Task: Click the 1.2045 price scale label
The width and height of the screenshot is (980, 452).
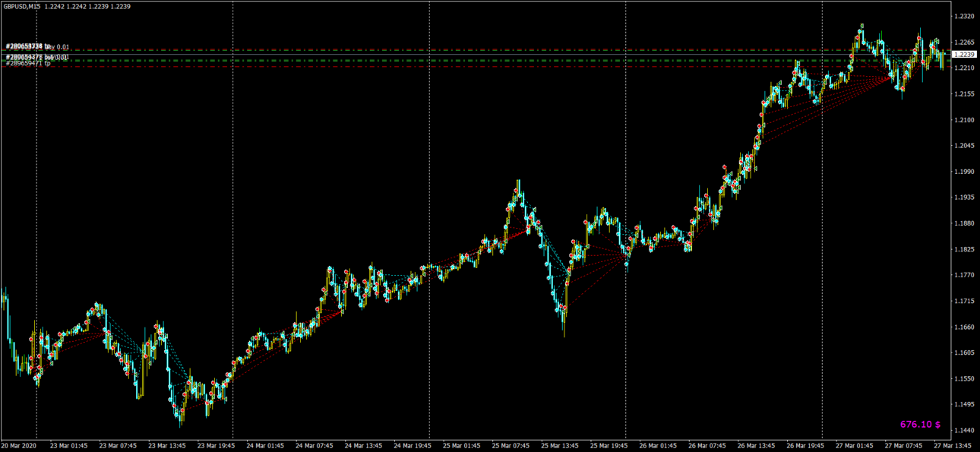Action: (964, 146)
